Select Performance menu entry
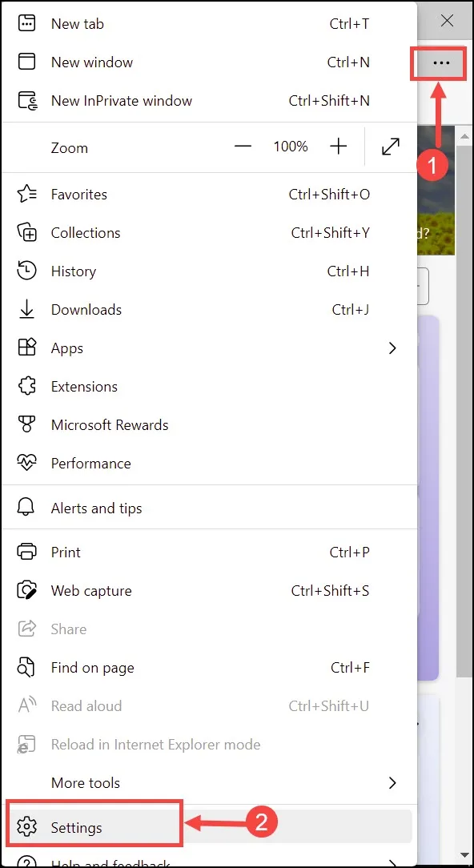 pos(209,464)
